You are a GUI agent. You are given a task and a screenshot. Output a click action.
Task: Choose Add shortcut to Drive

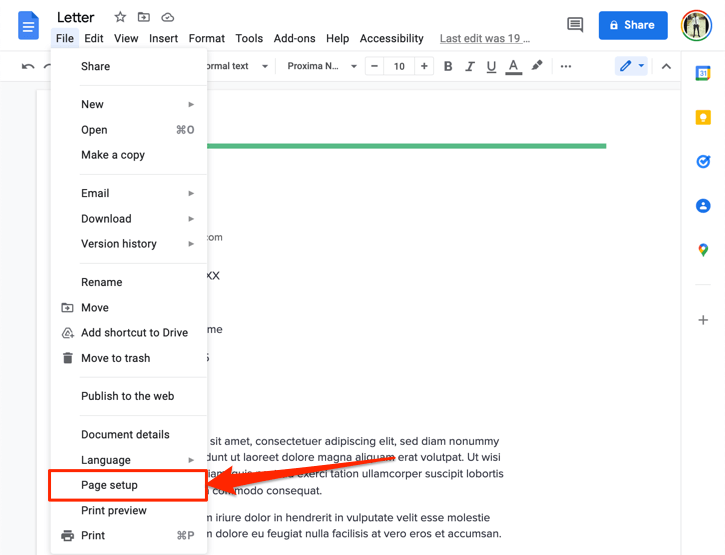coord(129,333)
